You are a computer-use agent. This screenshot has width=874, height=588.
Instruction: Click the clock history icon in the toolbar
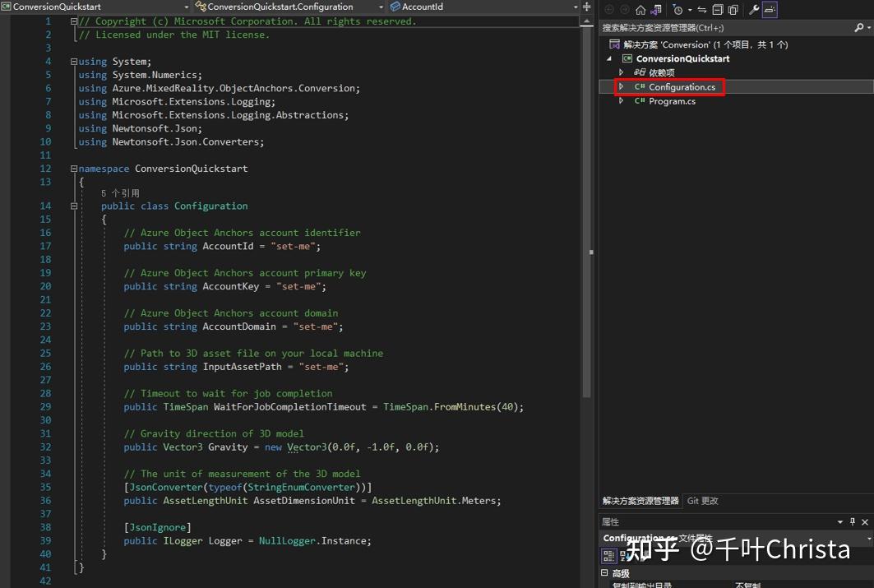pos(679,10)
